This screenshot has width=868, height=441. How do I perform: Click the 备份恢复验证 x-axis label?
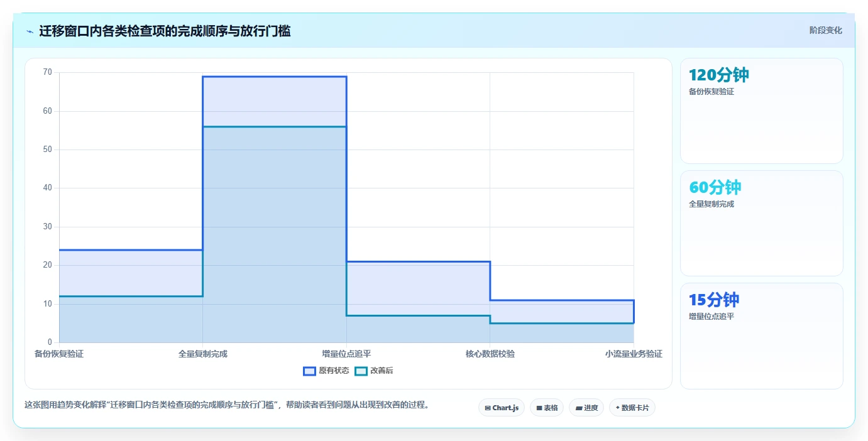(59, 354)
